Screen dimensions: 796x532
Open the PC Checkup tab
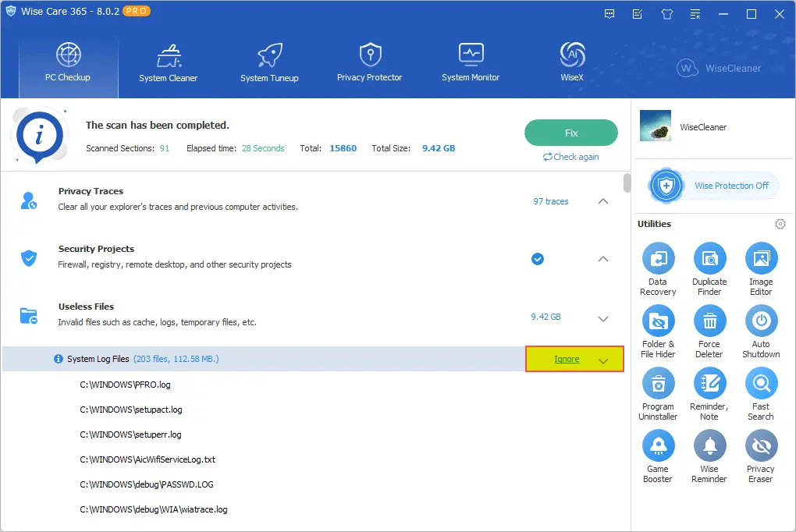[68, 62]
